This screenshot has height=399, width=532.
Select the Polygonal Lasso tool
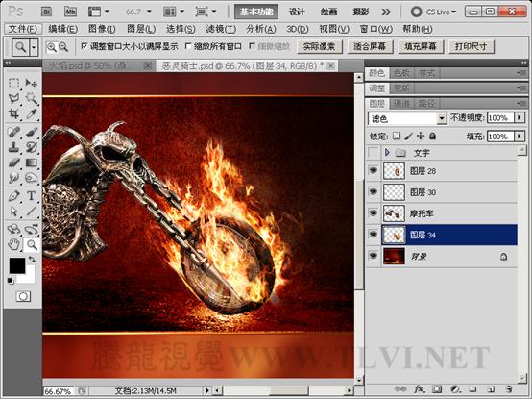(x=13, y=98)
